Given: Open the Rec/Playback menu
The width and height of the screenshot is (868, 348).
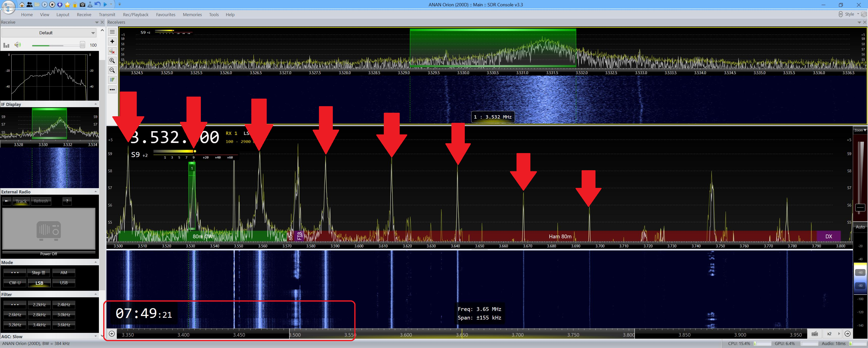Looking at the screenshot, I should (135, 14).
